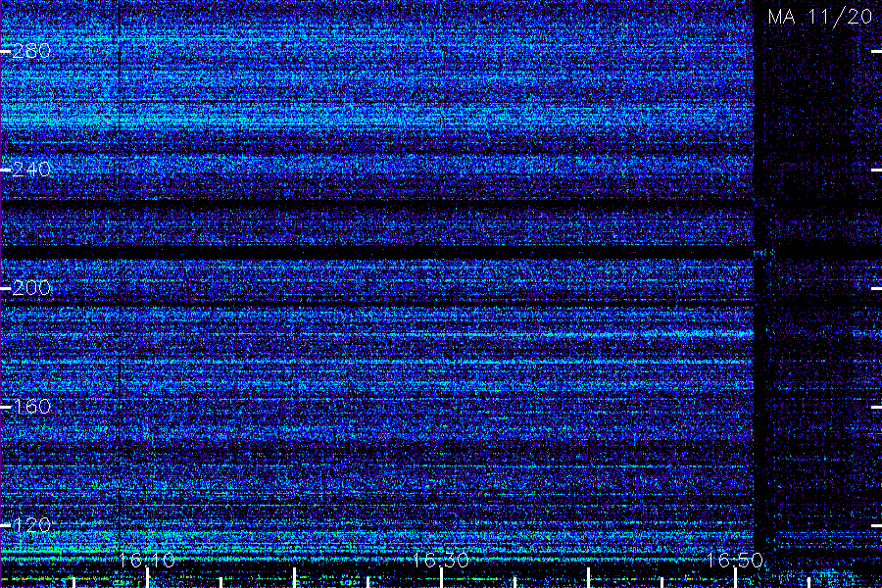Click the 280 frequency axis label

[31, 51]
